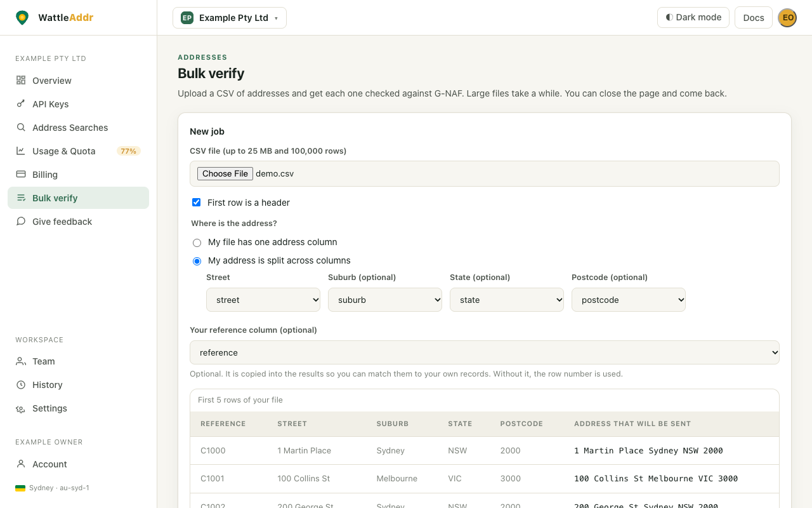Open the Street column dropdown

[263, 300]
